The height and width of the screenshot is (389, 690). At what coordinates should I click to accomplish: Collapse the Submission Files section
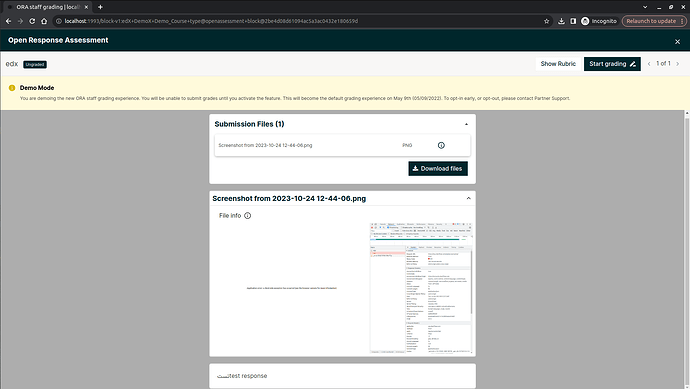[x=466, y=124]
